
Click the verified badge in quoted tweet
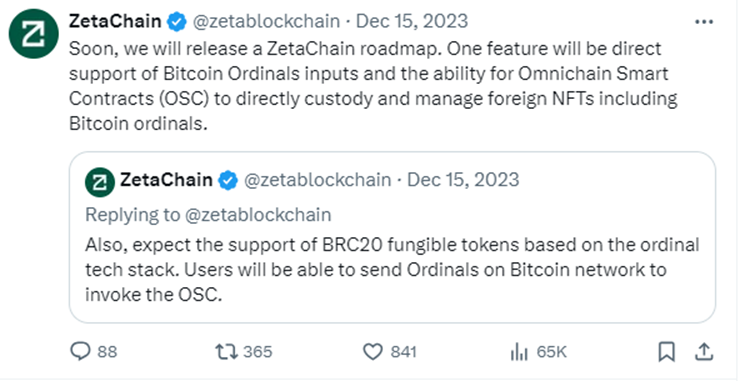pos(228,181)
